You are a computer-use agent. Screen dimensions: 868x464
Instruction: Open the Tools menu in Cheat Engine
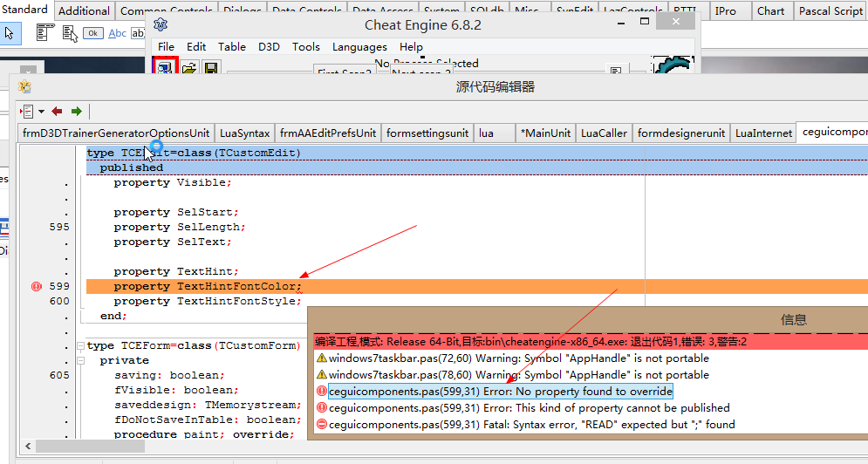305,46
